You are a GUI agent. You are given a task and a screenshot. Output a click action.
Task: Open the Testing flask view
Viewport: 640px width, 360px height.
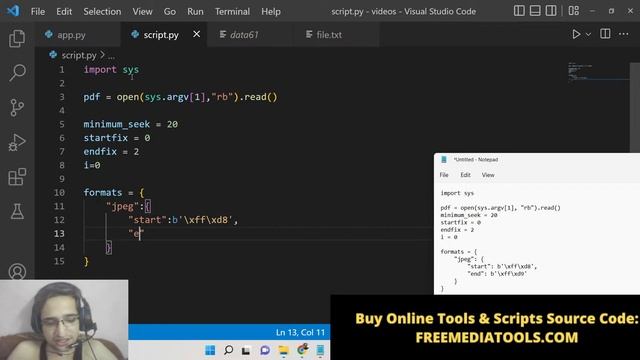17,211
